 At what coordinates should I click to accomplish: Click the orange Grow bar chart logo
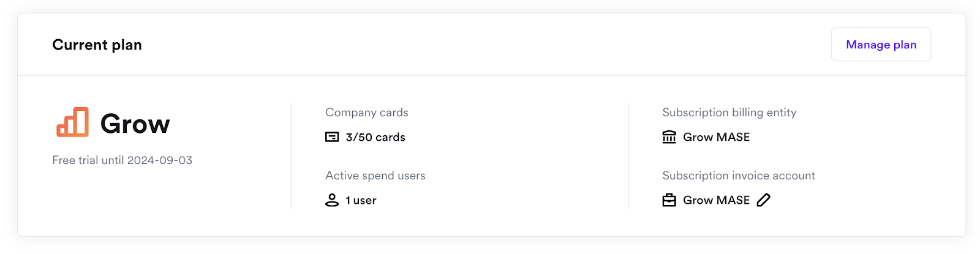[73, 122]
